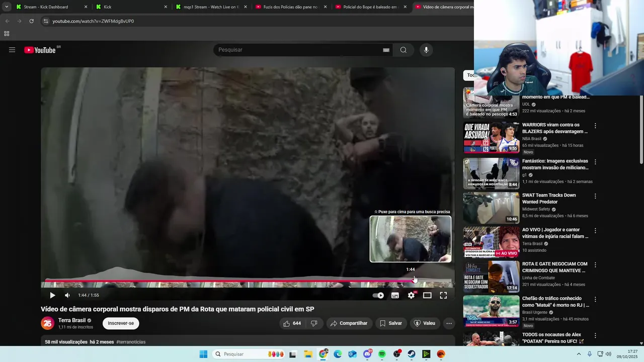Open Discord from taskbar
The width and height of the screenshot is (644, 362).
point(367,354)
